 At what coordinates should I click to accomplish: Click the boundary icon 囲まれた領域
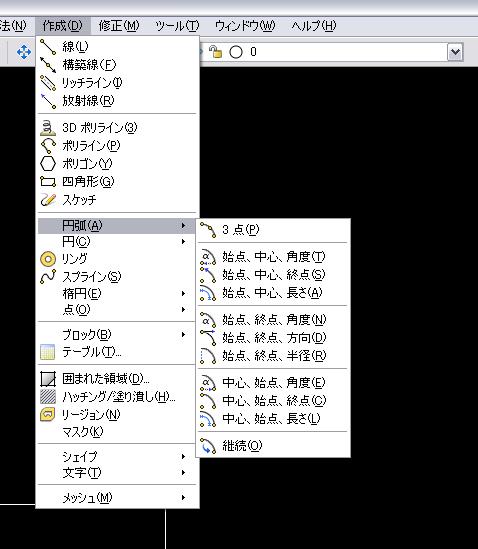[48, 379]
